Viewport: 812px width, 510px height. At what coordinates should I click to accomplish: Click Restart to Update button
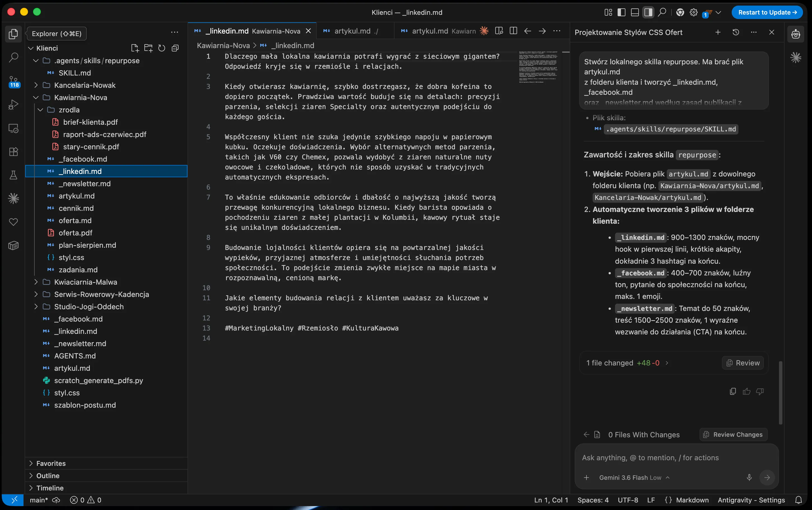point(767,13)
